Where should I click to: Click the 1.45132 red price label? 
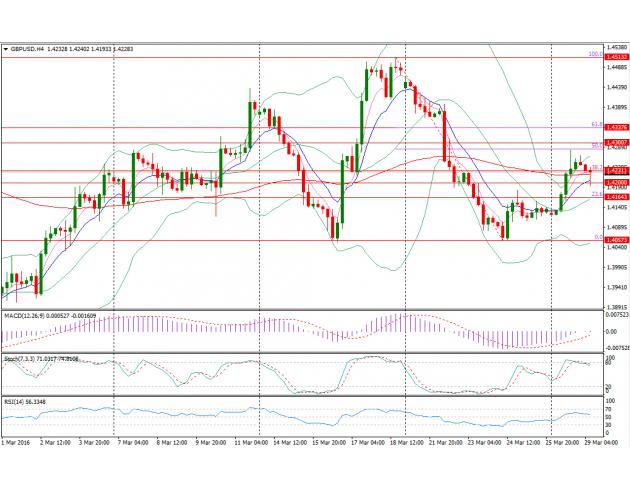tap(614, 58)
